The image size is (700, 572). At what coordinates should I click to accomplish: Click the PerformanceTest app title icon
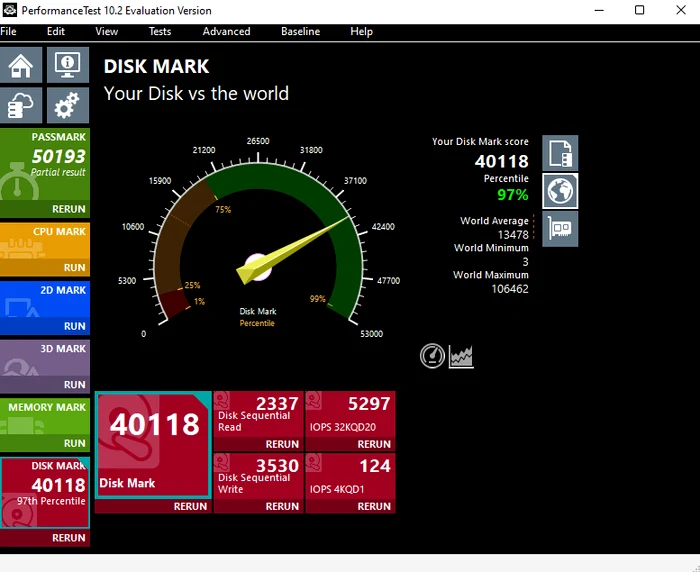[9, 10]
